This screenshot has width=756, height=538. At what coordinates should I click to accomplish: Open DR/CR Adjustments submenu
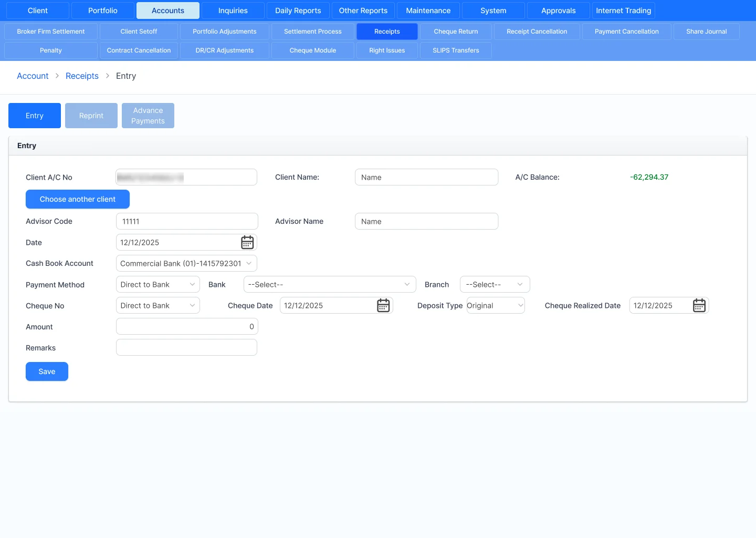point(225,50)
